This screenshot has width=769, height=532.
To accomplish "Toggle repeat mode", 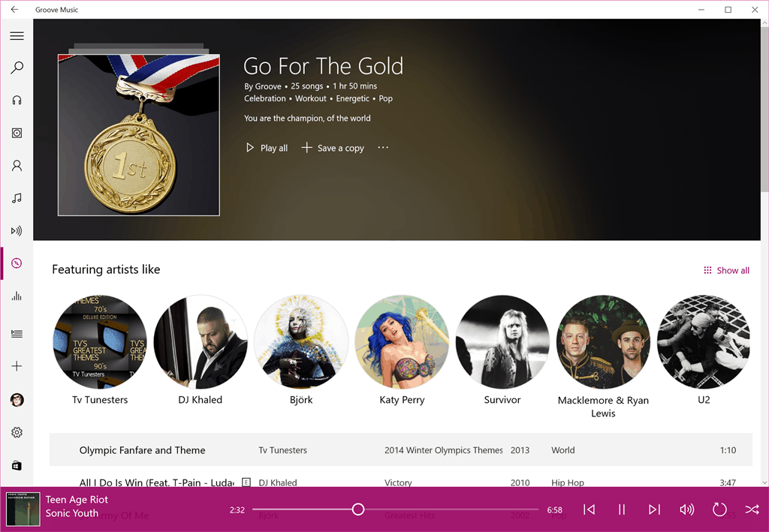I will coord(719,509).
